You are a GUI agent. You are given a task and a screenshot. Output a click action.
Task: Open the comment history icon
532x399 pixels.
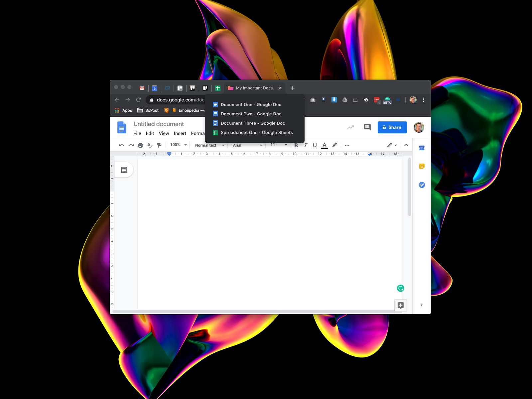tap(367, 127)
